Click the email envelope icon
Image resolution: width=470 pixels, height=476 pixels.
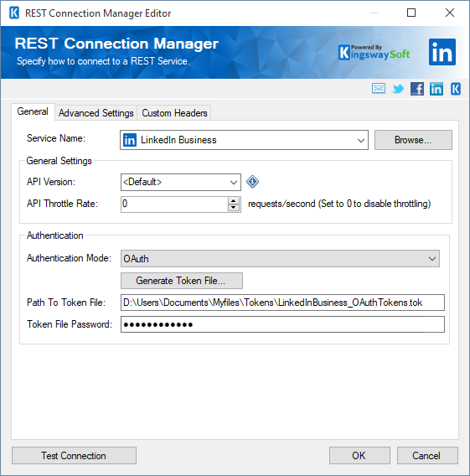click(x=379, y=89)
